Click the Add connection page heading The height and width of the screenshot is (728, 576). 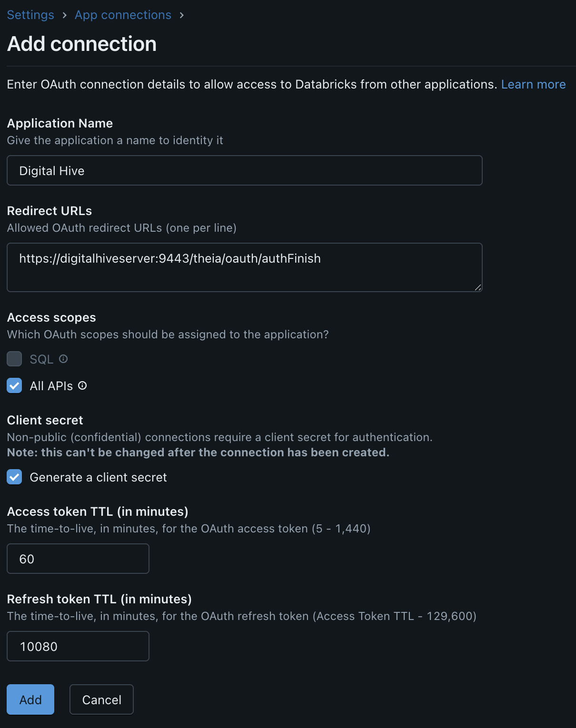(82, 44)
